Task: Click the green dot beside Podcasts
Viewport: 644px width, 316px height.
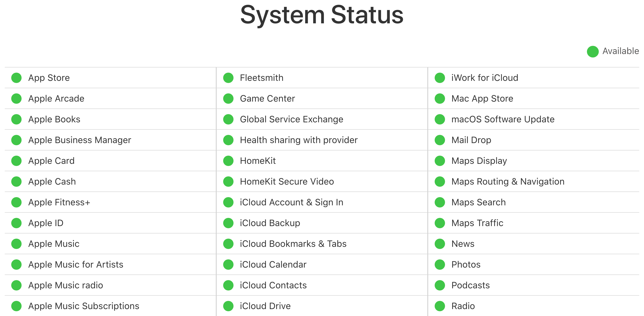Action: click(x=440, y=285)
